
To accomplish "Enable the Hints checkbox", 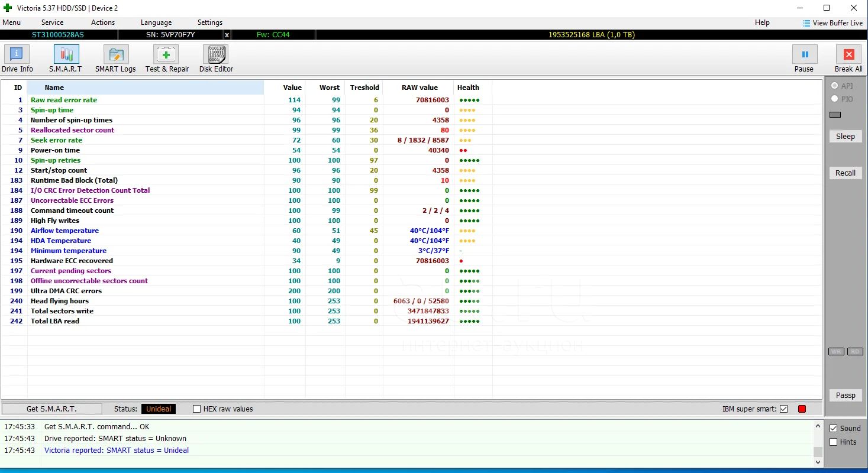I will click(833, 442).
